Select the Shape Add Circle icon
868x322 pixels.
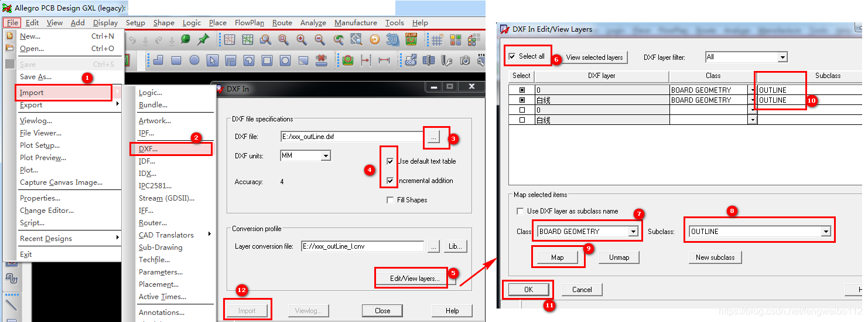[x=194, y=60]
